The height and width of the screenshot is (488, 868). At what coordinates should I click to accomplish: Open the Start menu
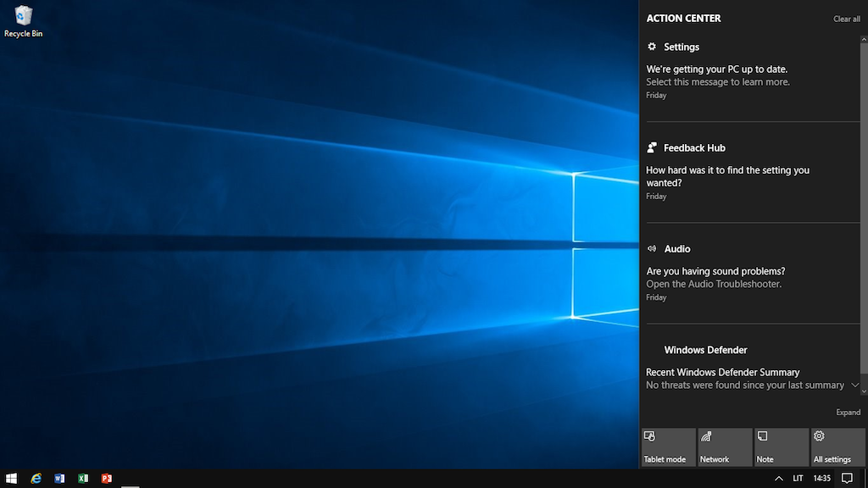12,479
